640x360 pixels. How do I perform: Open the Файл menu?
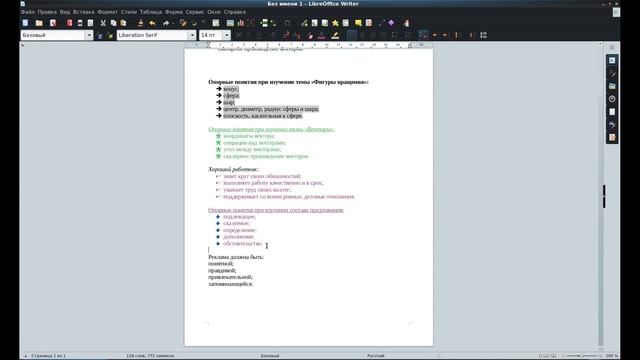click(x=28, y=12)
